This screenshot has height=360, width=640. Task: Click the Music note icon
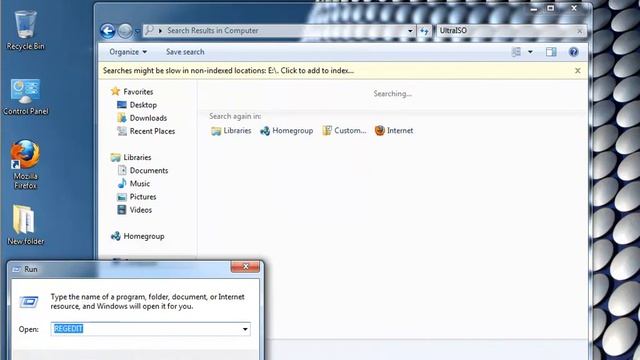coord(122,184)
